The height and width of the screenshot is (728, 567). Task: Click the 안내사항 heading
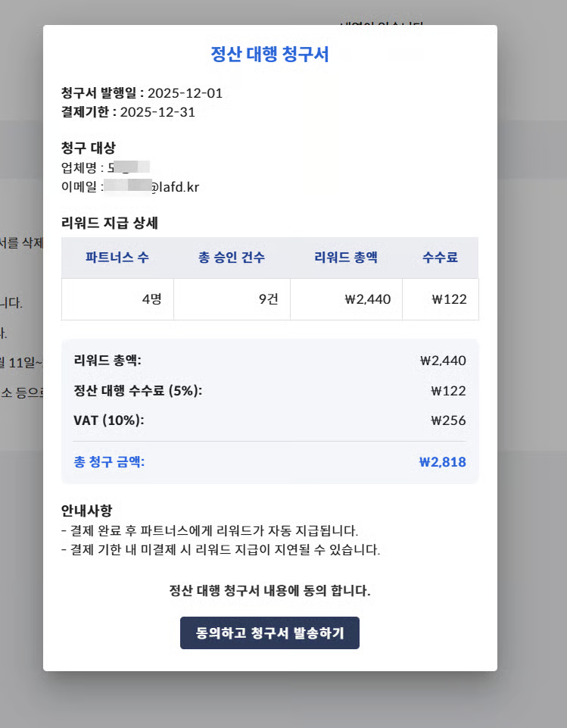pos(87,511)
